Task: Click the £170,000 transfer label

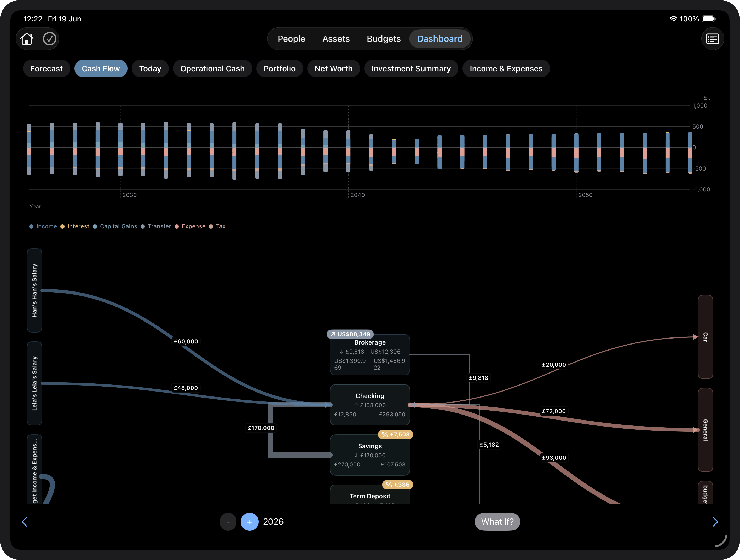Action: pos(261,428)
